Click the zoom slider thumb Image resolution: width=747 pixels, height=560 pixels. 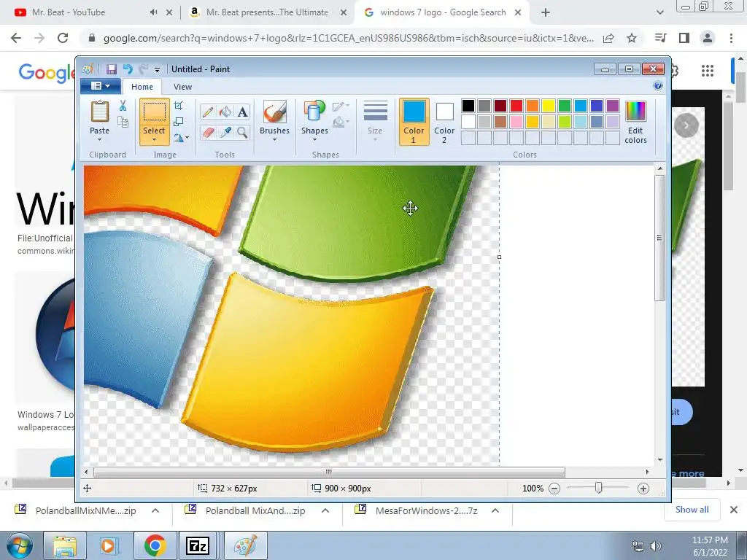[x=599, y=488]
